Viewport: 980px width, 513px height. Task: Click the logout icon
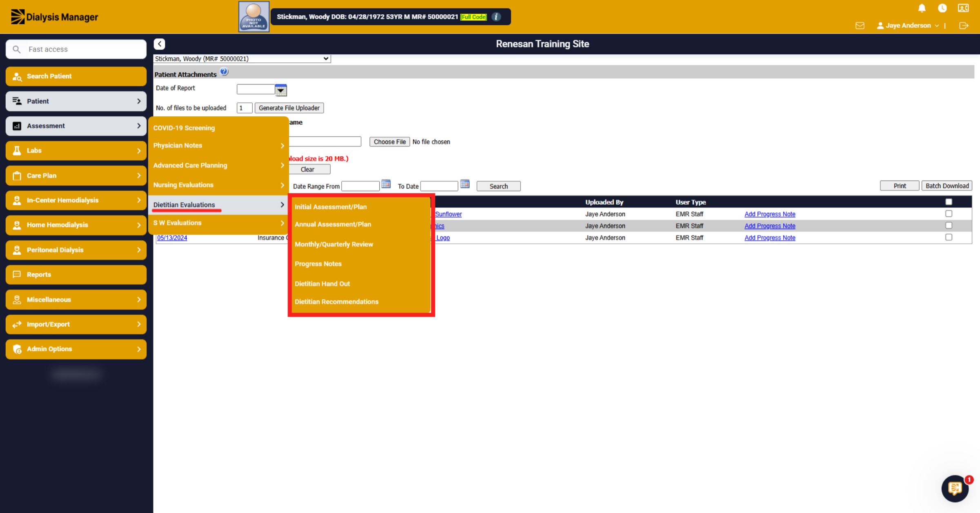click(x=964, y=25)
